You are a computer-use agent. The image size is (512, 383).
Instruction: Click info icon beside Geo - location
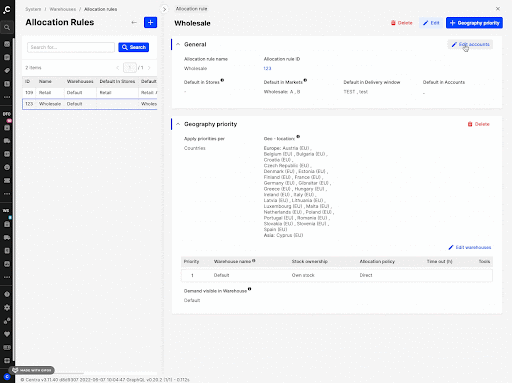(x=298, y=137)
